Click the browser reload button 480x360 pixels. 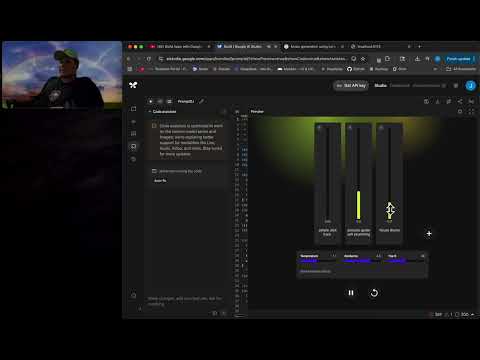click(x=149, y=59)
